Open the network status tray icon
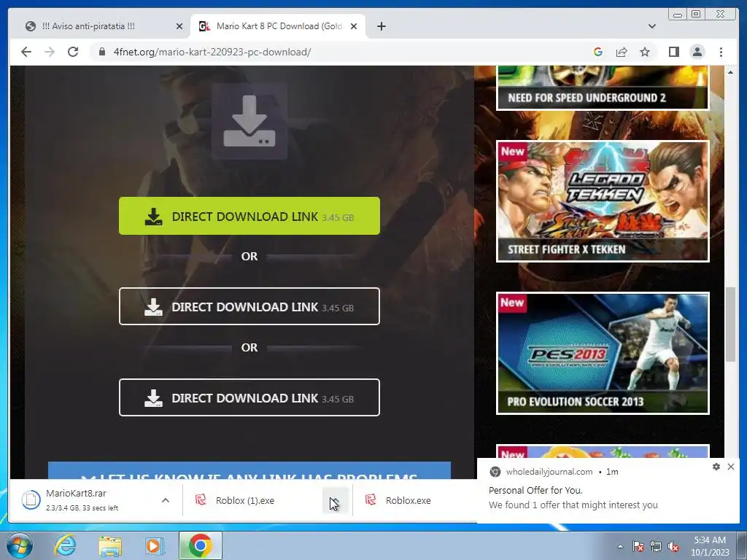 tap(656, 546)
